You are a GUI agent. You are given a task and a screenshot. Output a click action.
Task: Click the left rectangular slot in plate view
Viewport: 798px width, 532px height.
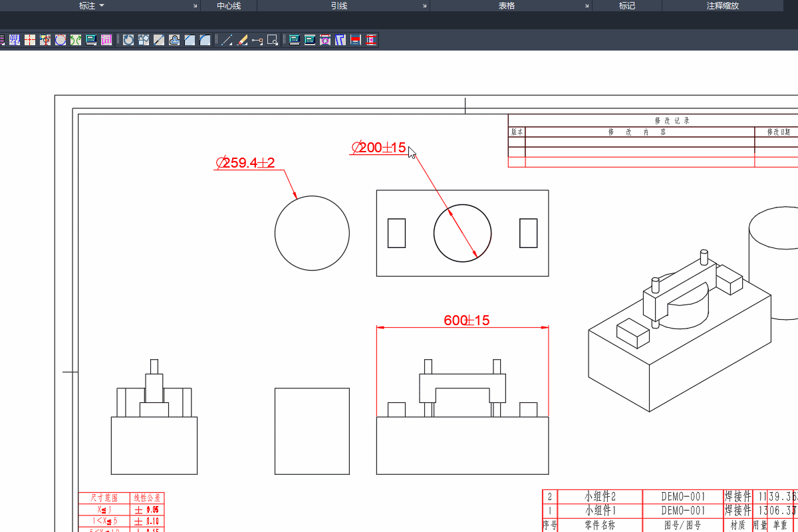(x=396, y=233)
